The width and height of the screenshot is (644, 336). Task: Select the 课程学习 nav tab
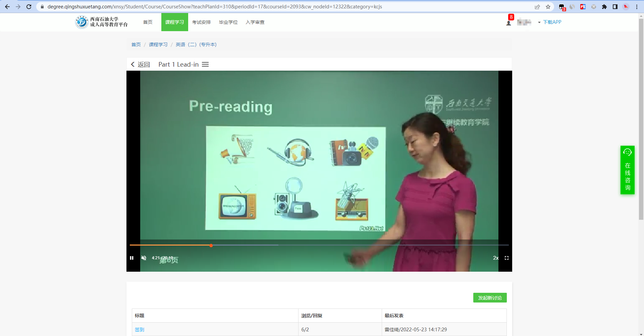point(175,22)
